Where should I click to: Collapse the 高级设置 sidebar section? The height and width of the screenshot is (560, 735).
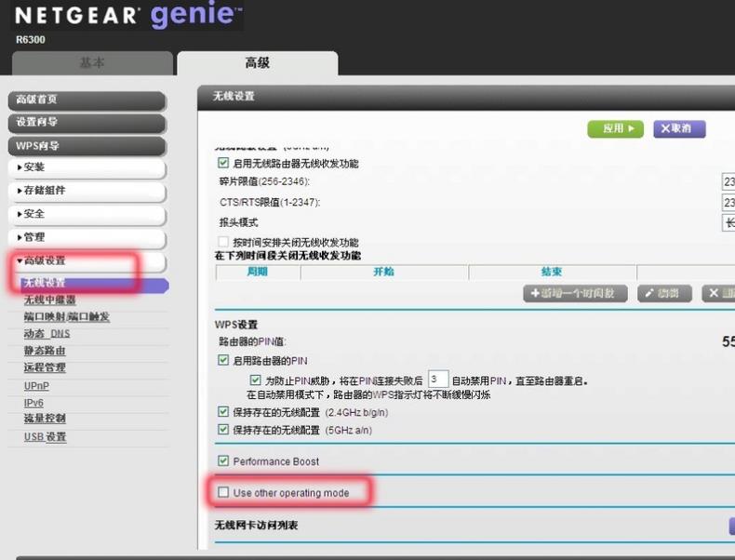tap(87, 261)
